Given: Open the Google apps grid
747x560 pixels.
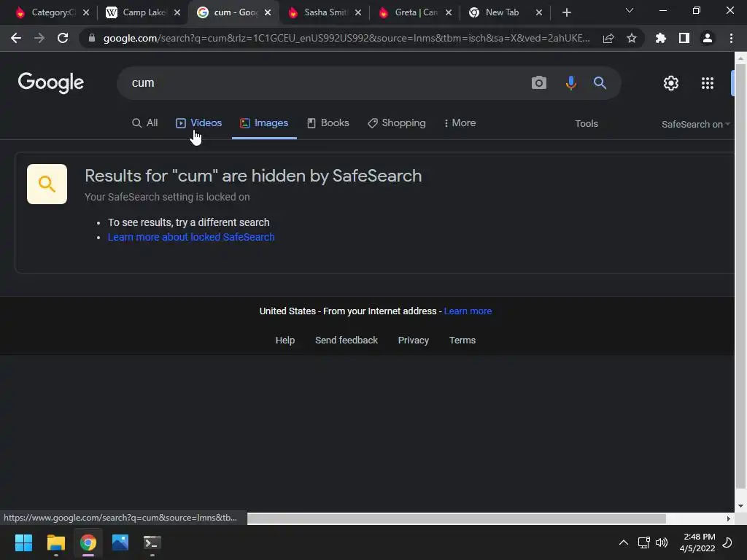Looking at the screenshot, I should click(x=708, y=83).
